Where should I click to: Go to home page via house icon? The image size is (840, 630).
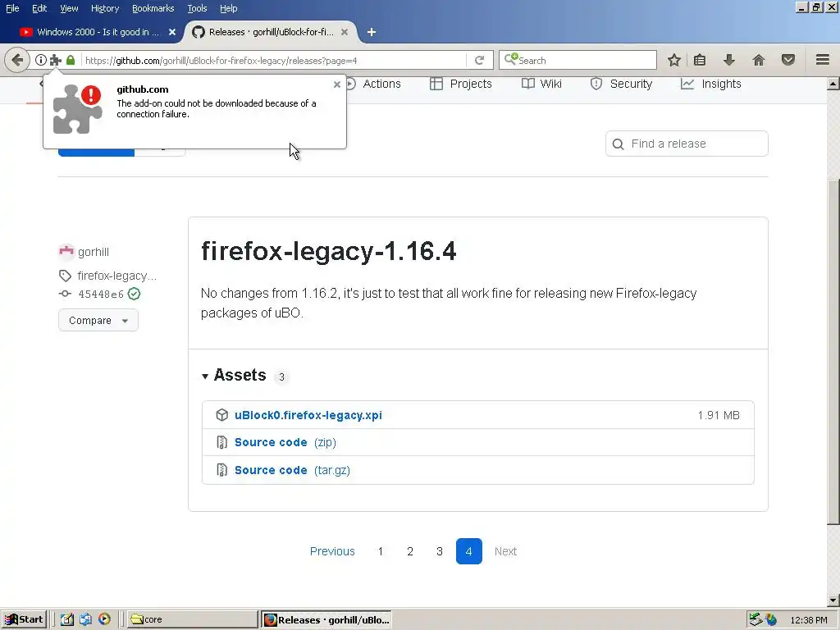[759, 60]
